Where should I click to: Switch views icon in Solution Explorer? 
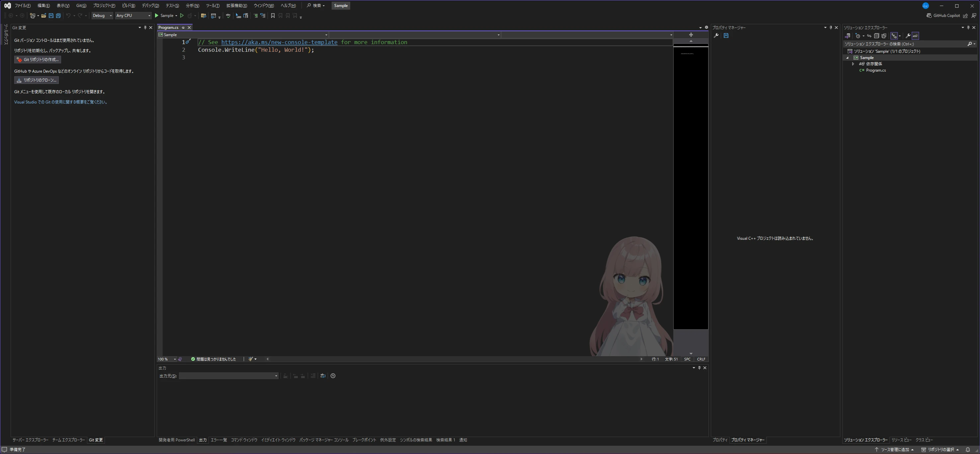tap(847, 36)
